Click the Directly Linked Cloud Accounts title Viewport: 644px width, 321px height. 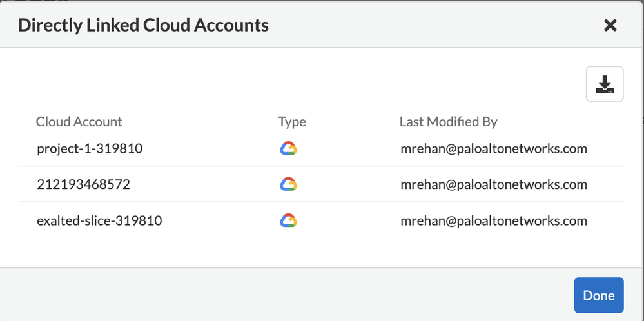pos(143,25)
